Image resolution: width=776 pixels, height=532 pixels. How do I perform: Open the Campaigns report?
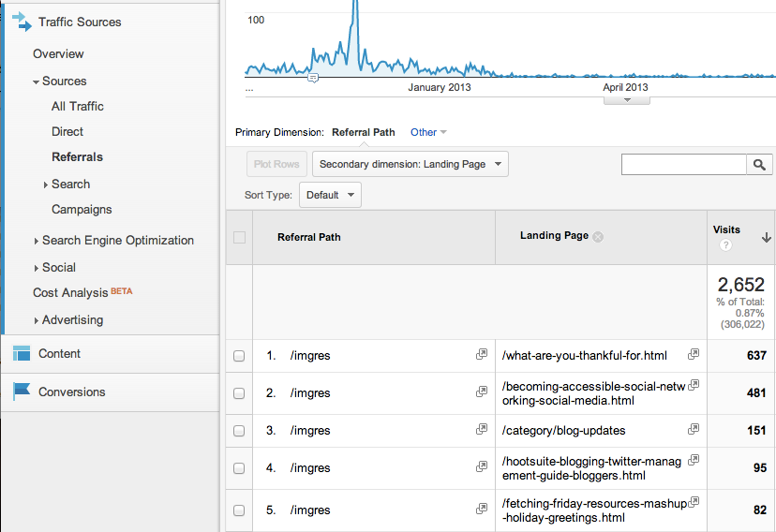[x=82, y=209]
